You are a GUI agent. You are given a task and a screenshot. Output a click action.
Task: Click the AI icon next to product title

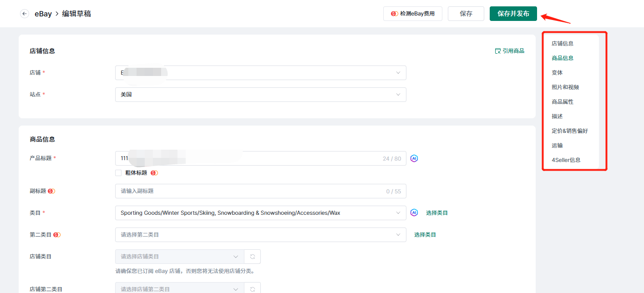414,158
